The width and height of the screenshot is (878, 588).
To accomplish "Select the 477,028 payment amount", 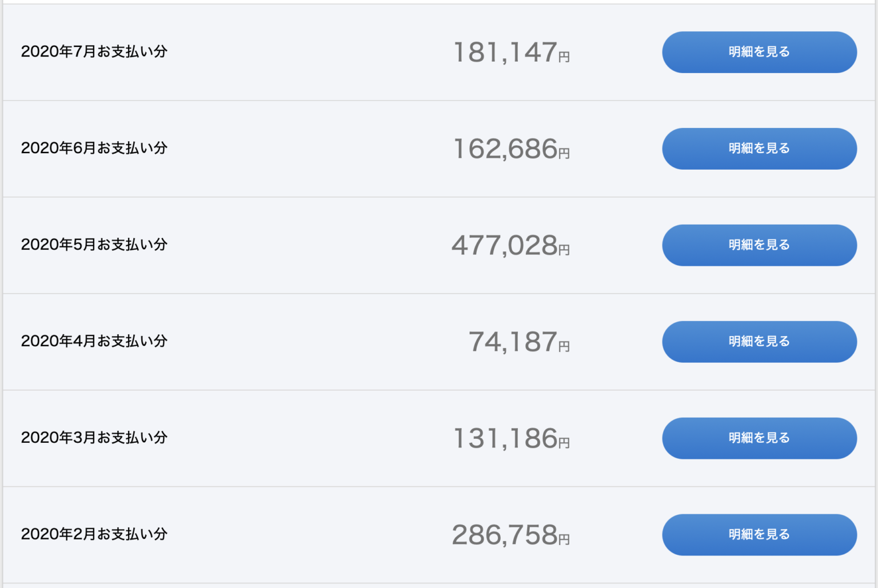I will pyautogui.click(x=505, y=246).
